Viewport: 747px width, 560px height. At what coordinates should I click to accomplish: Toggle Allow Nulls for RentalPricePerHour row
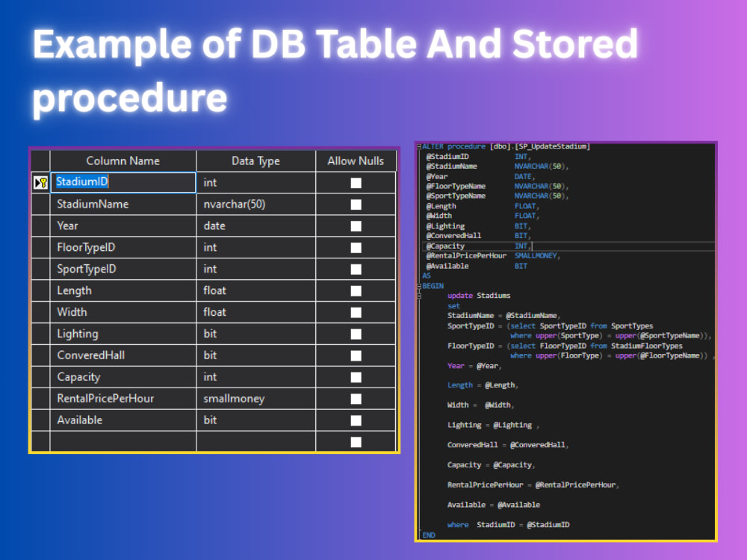coord(356,399)
